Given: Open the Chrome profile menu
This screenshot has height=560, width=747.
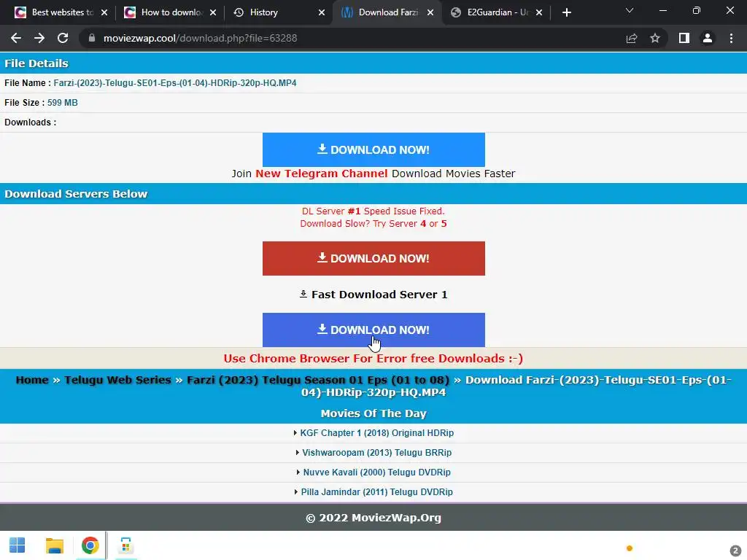Looking at the screenshot, I should click(x=708, y=38).
